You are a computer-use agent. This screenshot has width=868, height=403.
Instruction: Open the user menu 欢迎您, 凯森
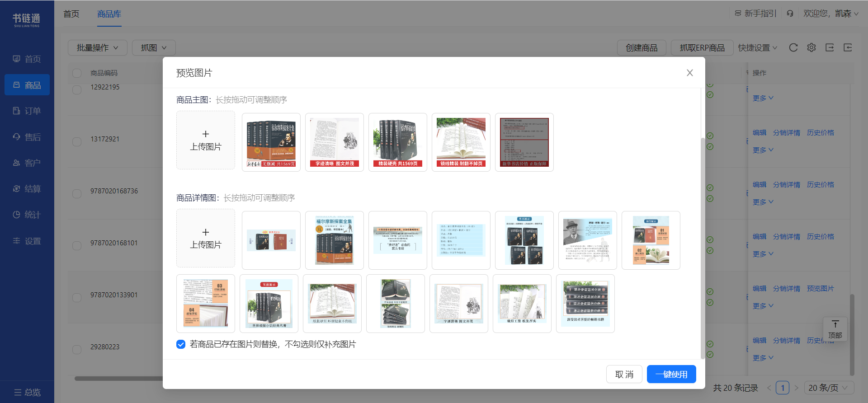tap(831, 14)
